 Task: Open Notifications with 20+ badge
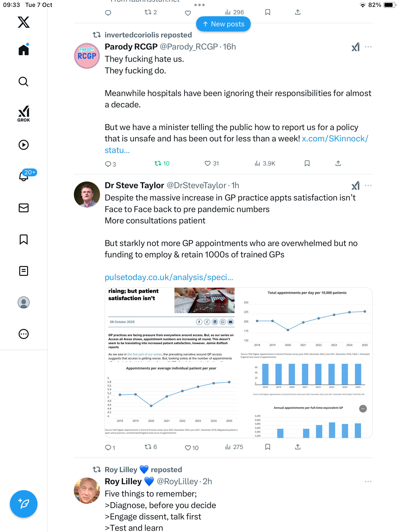pyautogui.click(x=24, y=176)
